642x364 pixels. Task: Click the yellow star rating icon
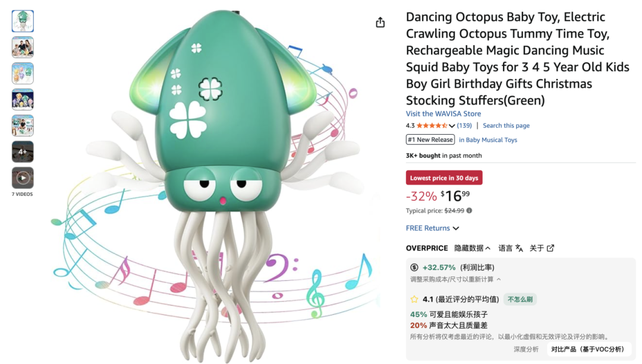click(x=414, y=299)
